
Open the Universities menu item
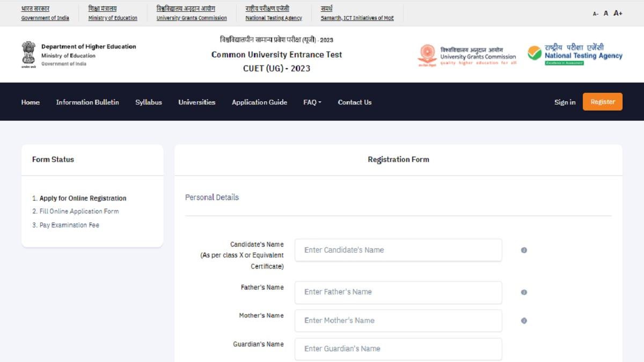point(196,102)
